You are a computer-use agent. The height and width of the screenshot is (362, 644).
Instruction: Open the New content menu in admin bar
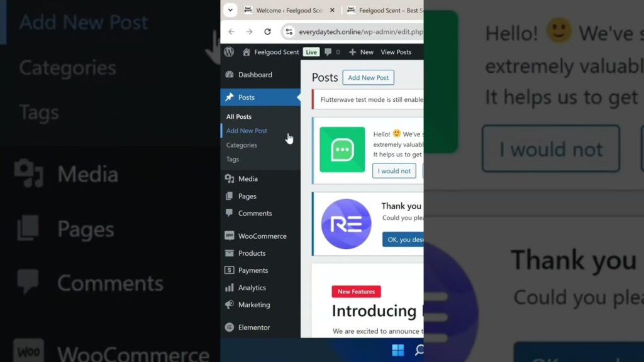click(361, 52)
